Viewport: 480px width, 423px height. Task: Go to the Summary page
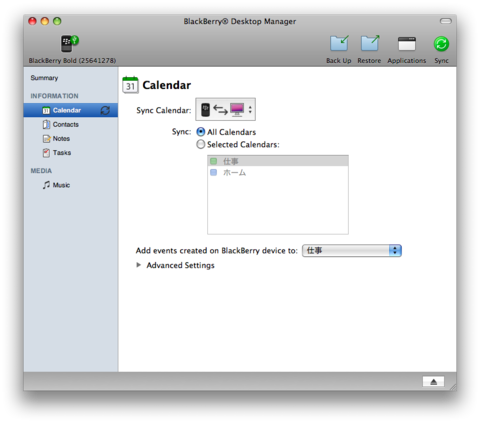[x=44, y=78]
